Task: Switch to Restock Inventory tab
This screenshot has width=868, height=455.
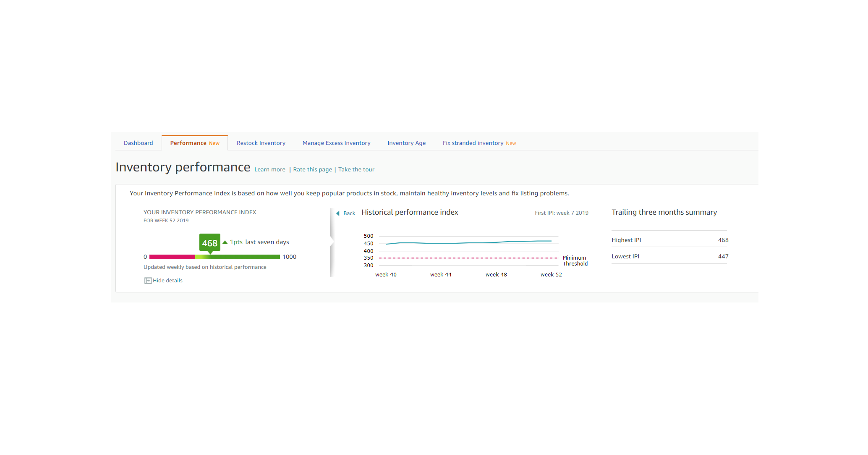Action: click(x=261, y=143)
